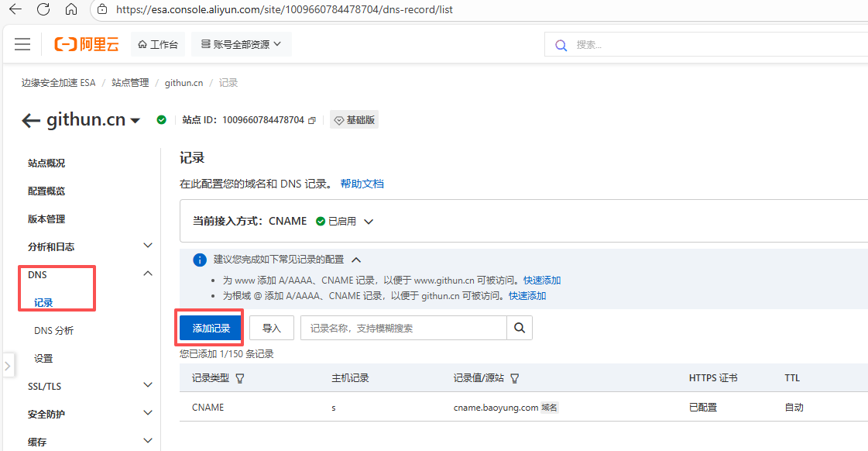Click the search magnifier button for records

pos(520,328)
